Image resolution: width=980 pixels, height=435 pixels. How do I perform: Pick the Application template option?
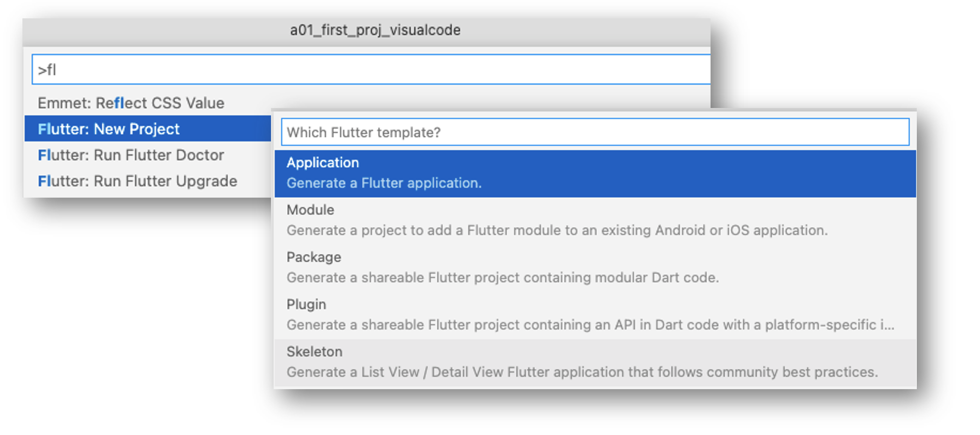[x=595, y=174]
